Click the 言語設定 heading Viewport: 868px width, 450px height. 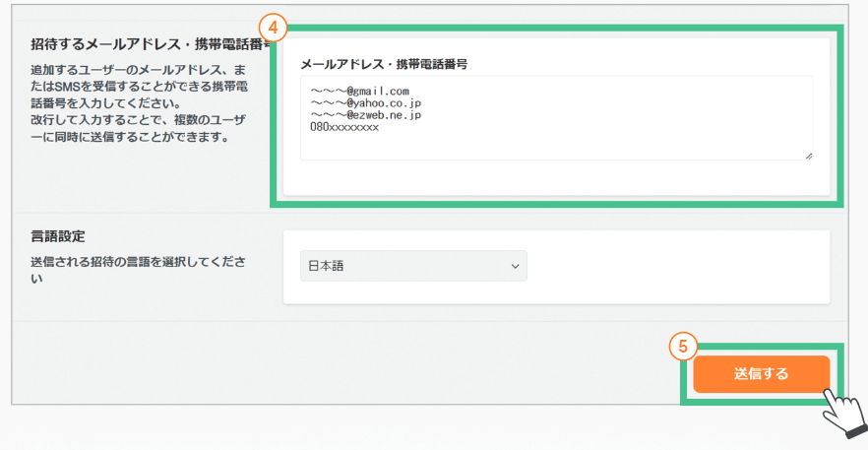coord(58,236)
